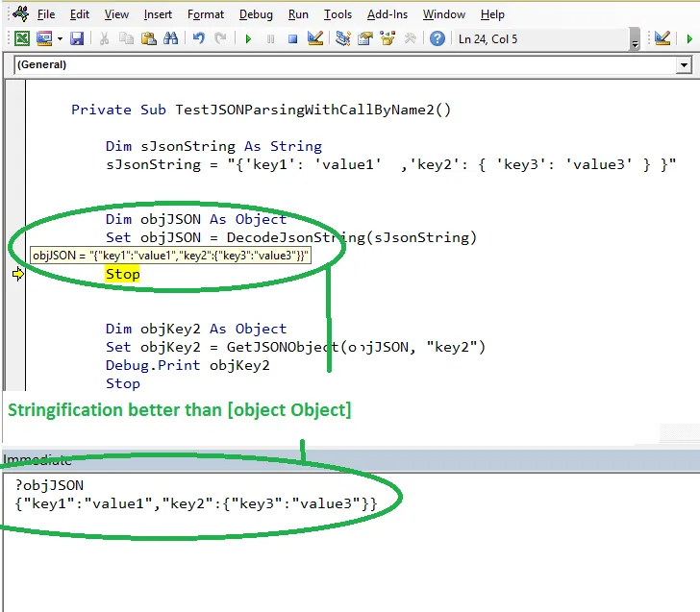Click the JSON output line in Immediate window

[x=196, y=503]
